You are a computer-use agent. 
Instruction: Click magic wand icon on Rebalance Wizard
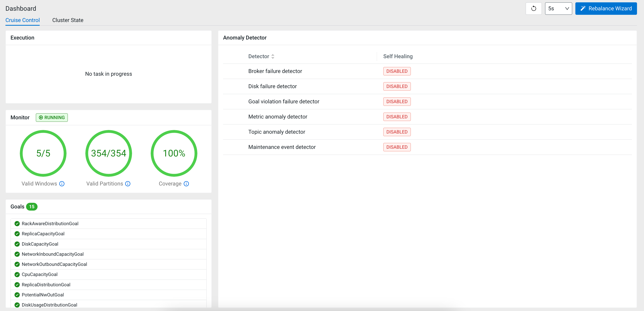pyautogui.click(x=583, y=9)
